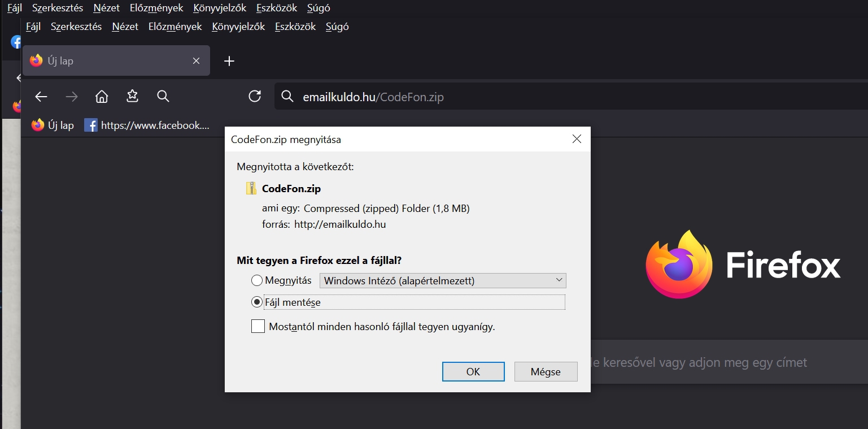Reload the page with refresh icon

pyautogui.click(x=255, y=97)
